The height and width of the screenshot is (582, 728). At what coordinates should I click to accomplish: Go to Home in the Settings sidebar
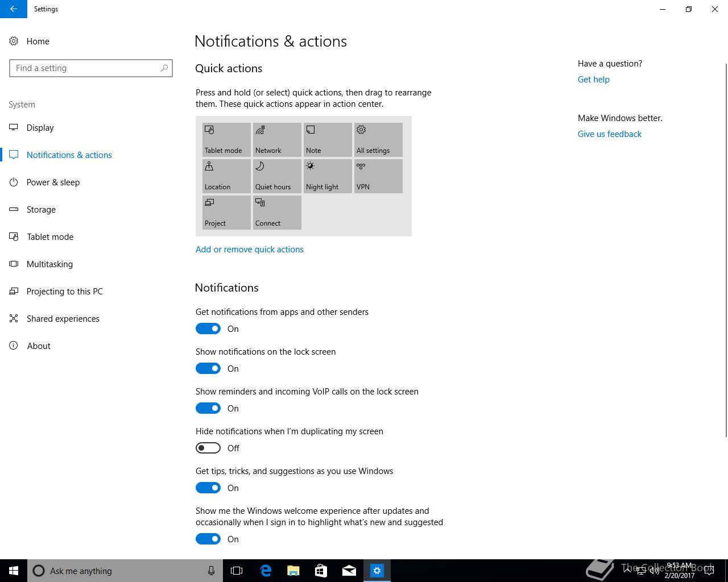click(91, 41)
